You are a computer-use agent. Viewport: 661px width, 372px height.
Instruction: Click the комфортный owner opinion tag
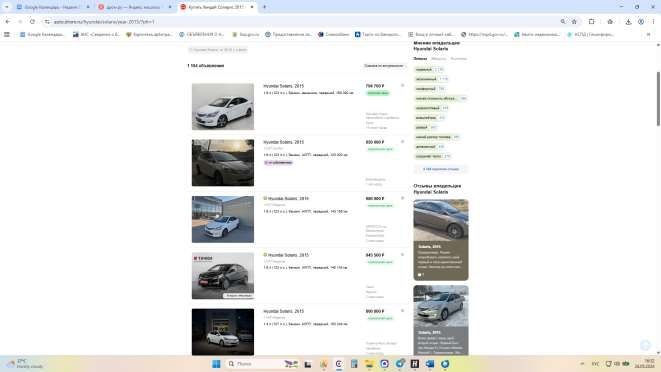click(x=426, y=89)
